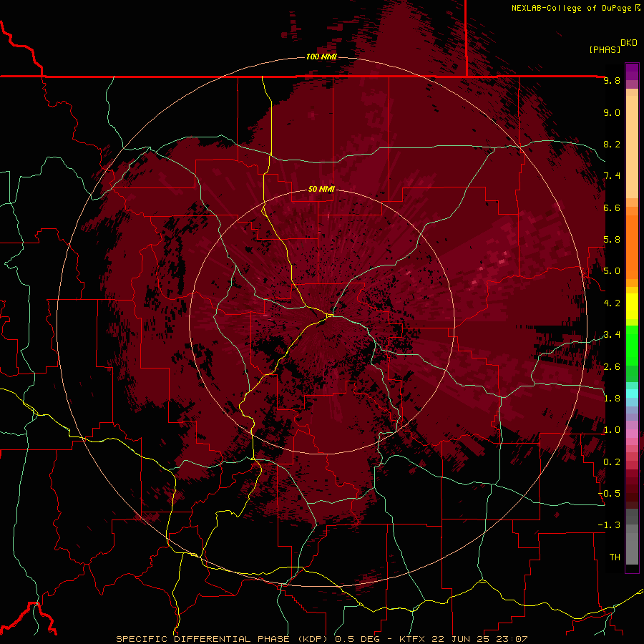This screenshot has height=644, width=644.
Task: Click the NEXLAB-College of DuPage credit text
Action: point(571,8)
